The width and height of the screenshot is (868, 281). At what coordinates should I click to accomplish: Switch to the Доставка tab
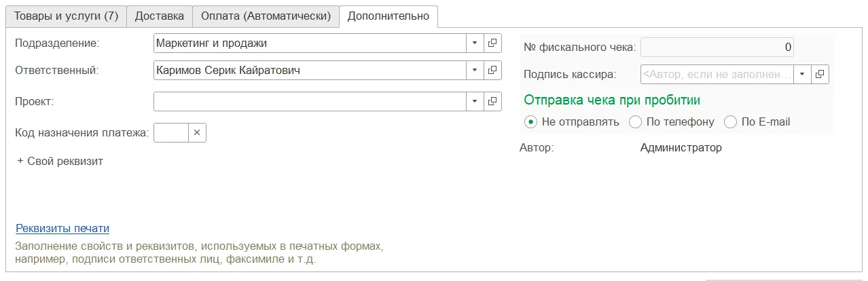160,16
